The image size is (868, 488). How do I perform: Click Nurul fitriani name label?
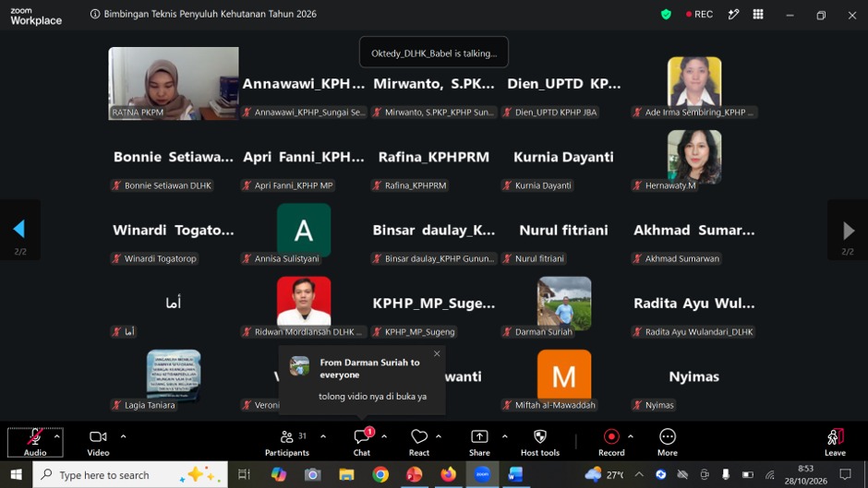click(534, 258)
